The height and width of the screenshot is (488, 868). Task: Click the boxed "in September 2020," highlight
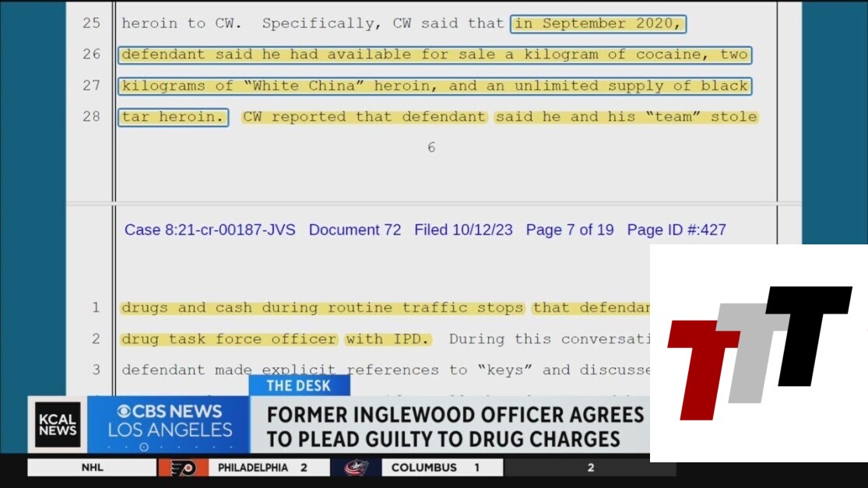(599, 24)
